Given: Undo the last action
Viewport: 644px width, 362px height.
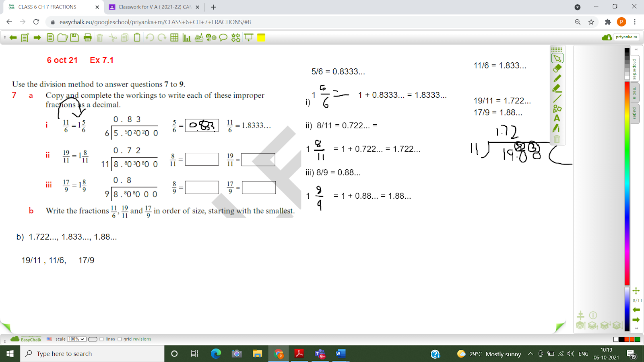Looking at the screenshot, I should coord(150,37).
